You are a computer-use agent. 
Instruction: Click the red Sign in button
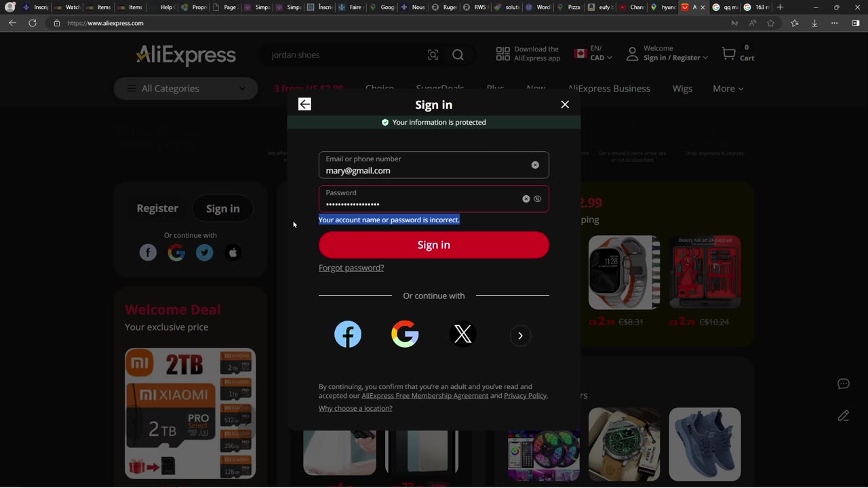click(x=434, y=245)
